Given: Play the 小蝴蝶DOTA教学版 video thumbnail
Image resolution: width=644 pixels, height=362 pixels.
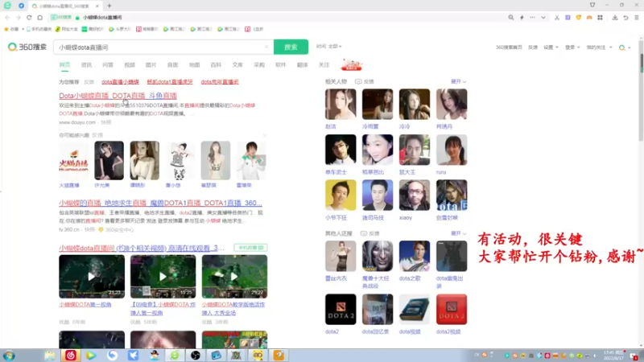Looking at the screenshot, I should click(x=234, y=276).
